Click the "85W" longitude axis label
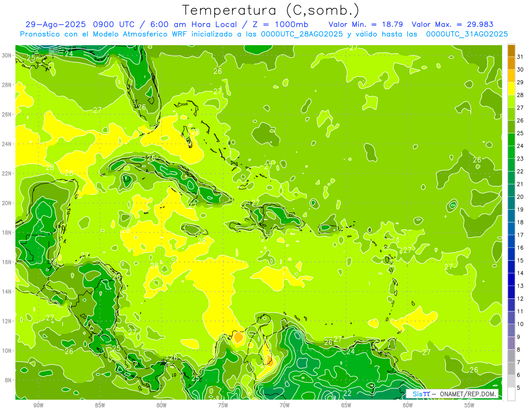Viewport: 532px width, 411px height. 100,405
